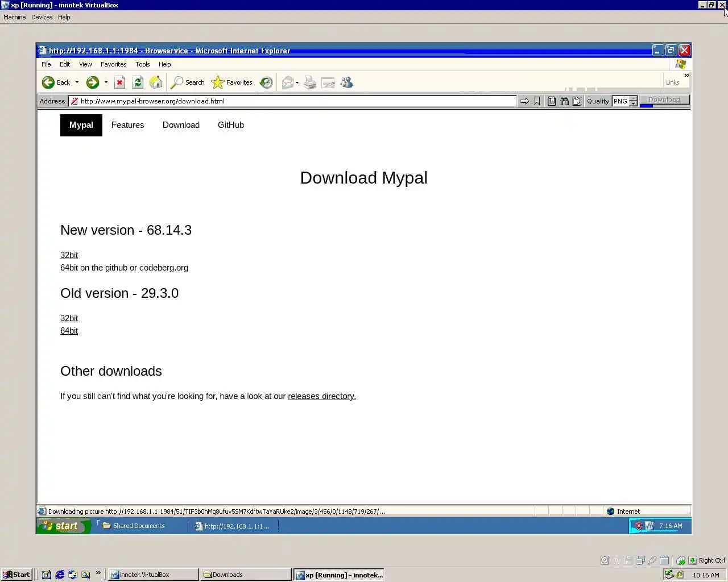Open the Features page link
The image size is (728, 582).
tap(127, 125)
